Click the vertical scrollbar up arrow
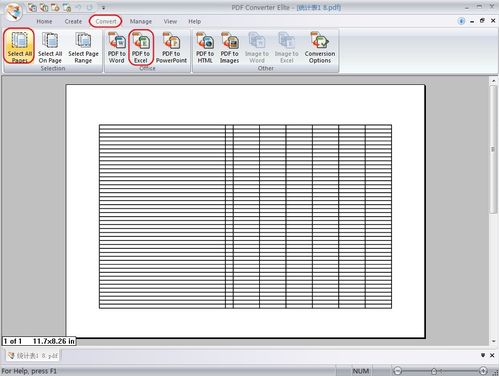 coord(494,81)
